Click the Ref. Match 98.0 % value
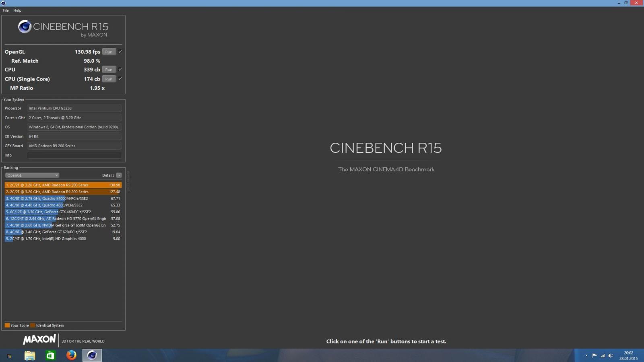The height and width of the screenshot is (362, 644). pyautogui.click(x=92, y=61)
